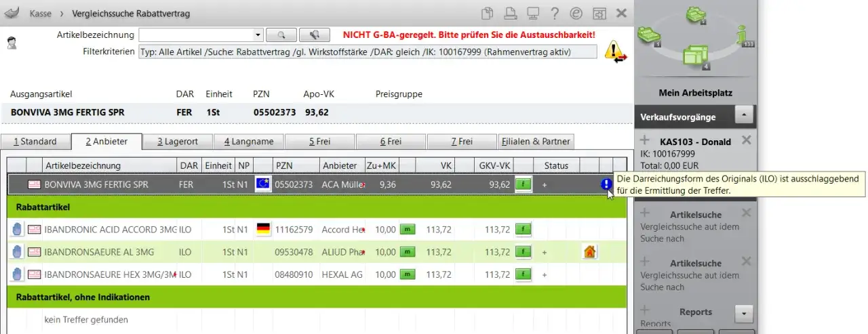The width and height of the screenshot is (868, 334).
Task: Collapse the Verkaufsvorgänge section
Action: point(744,117)
